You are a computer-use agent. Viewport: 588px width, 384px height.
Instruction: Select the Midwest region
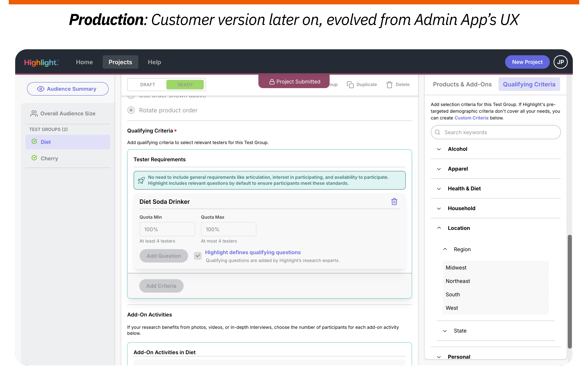pos(496,268)
